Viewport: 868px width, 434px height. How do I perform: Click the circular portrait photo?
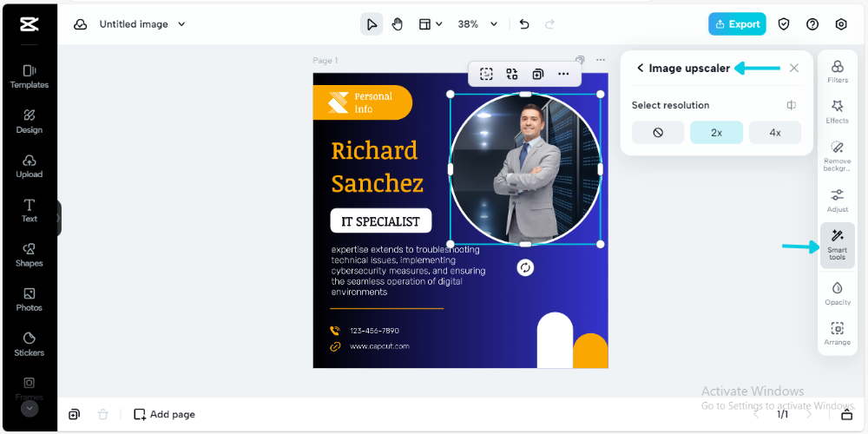tap(525, 169)
